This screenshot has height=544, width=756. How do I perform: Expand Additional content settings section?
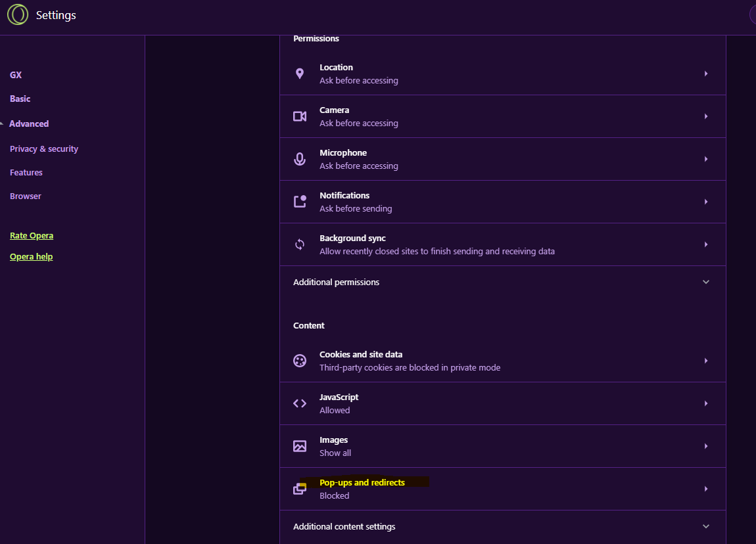[706, 526]
